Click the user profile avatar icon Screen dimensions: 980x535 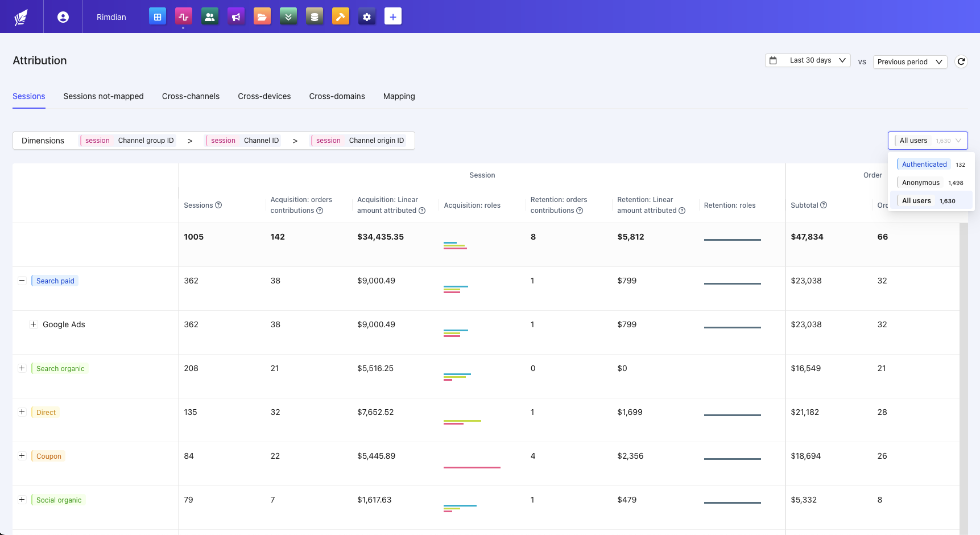pos(63,17)
